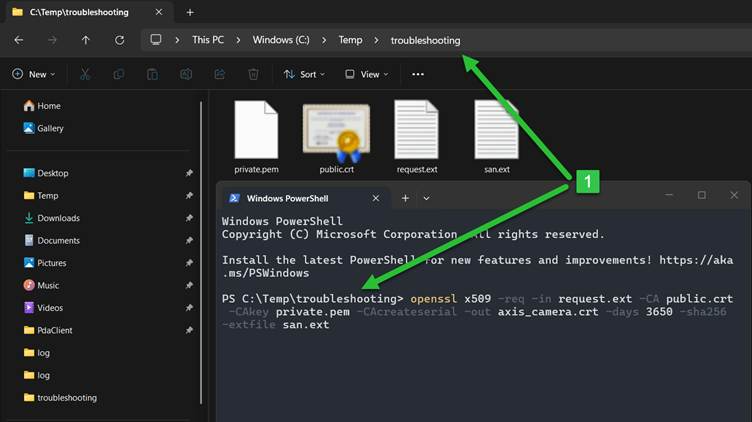Viewport: 752px width, 422px height.
Task: Select the Windows PowerShell terminal tab
Action: click(304, 198)
